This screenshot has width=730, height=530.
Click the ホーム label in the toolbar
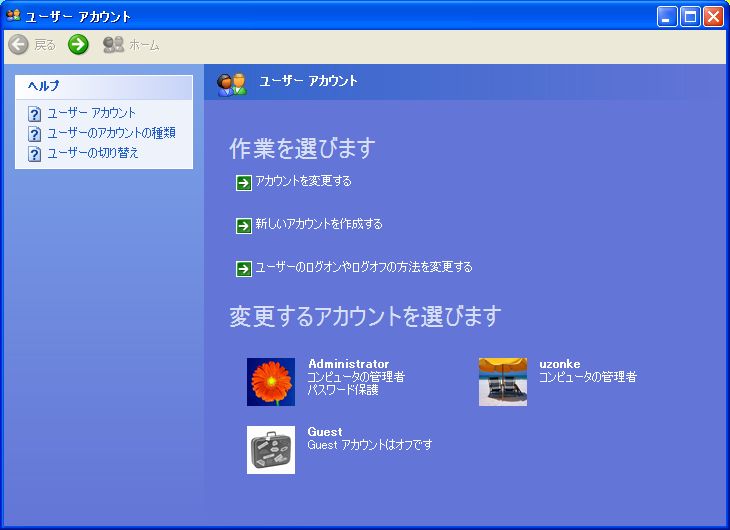click(144, 45)
